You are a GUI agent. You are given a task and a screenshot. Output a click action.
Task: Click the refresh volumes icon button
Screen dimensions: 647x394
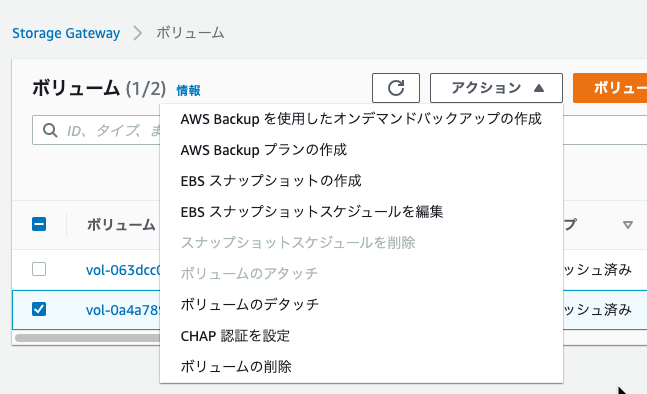click(x=396, y=88)
